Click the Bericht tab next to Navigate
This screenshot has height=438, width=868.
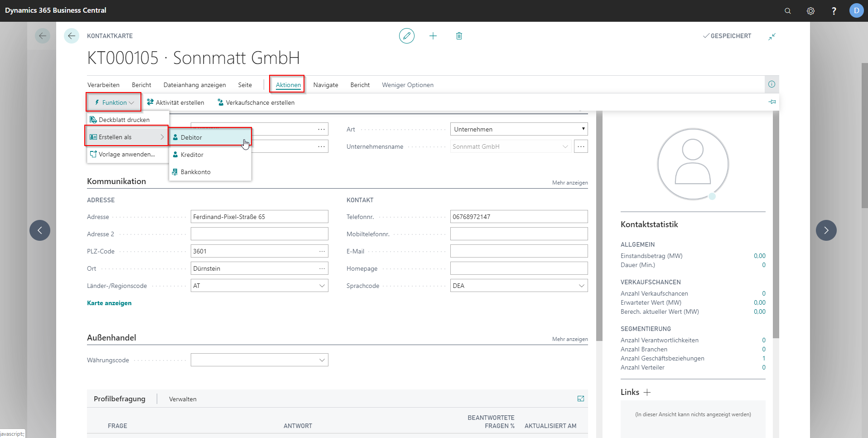pyautogui.click(x=360, y=85)
